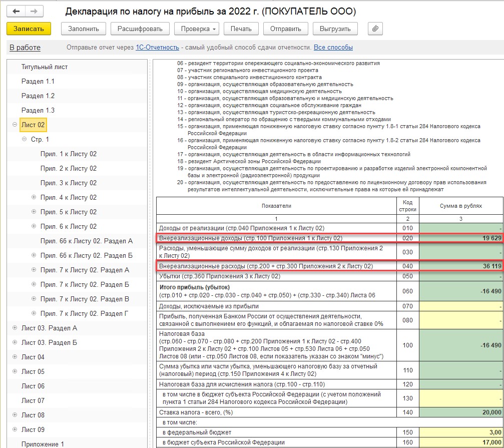Expand the Лист 05 node

pos(15,371)
